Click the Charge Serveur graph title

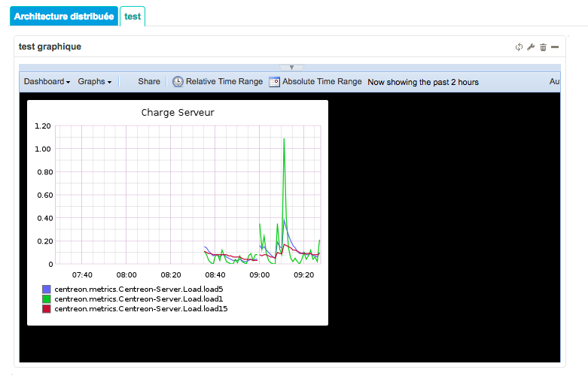pos(178,113)
